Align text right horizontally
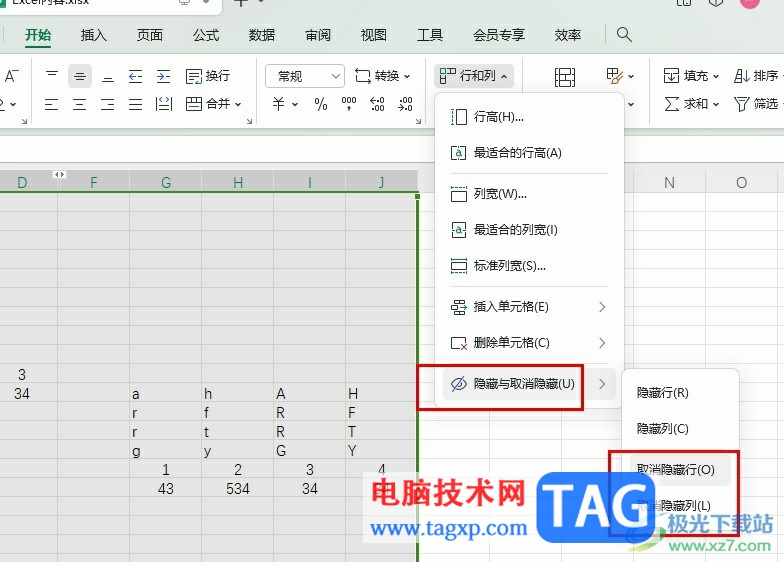 [x=108, y=104]
